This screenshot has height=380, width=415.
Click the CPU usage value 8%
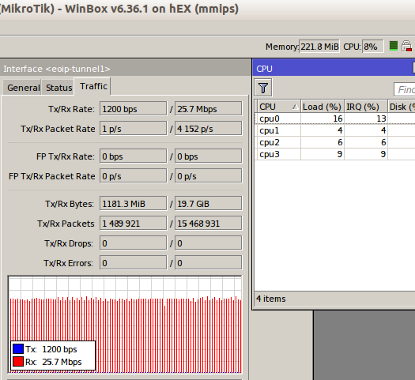coord(373,46)
